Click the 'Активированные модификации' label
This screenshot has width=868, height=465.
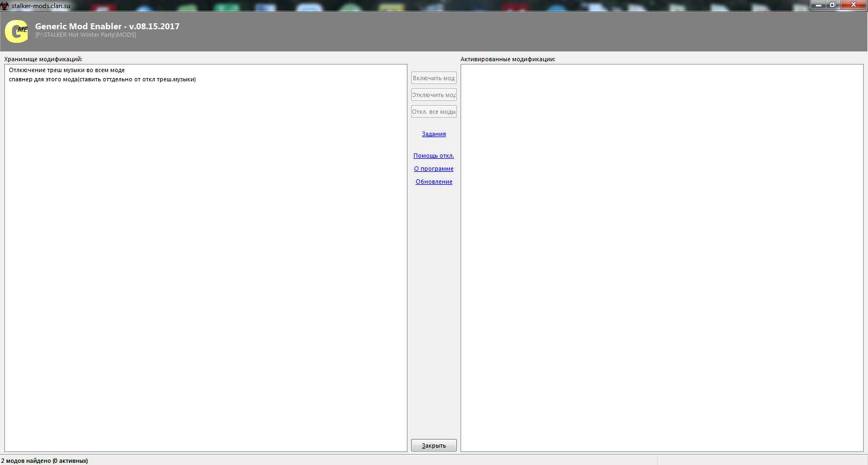point(508,59)
